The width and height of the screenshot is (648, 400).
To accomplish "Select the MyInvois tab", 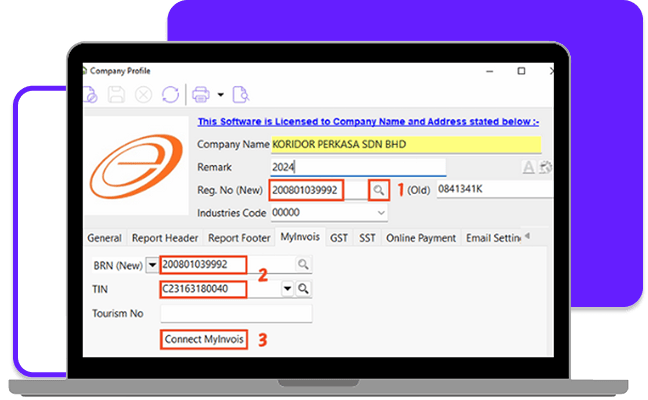I will [300, 237].
